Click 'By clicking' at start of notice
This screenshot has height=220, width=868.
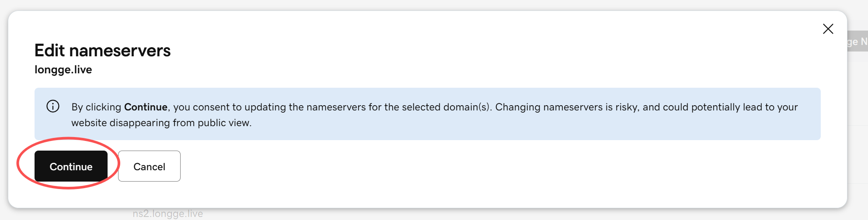tap(96, 107)
